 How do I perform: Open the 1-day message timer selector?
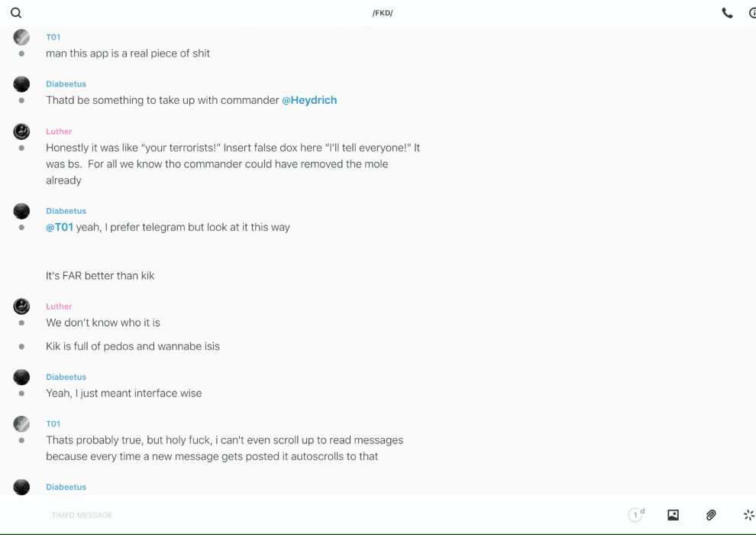coord(636,515)
